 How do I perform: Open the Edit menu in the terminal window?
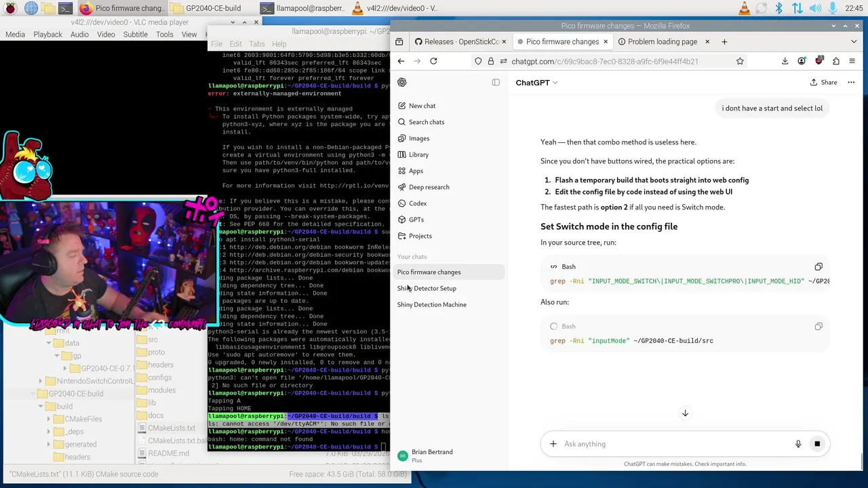pyautogui.click(x=235, y=44)
